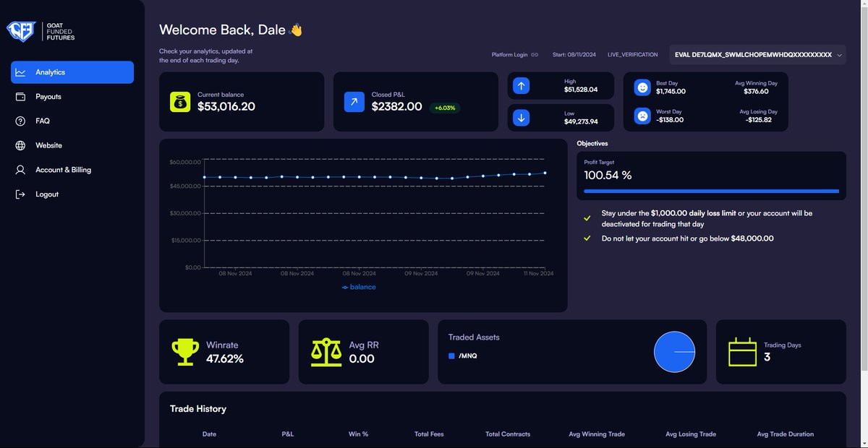Click the Best Day smiley face icon
The image size is (868, 448).
pyautogui.click(x=642, y=87)
